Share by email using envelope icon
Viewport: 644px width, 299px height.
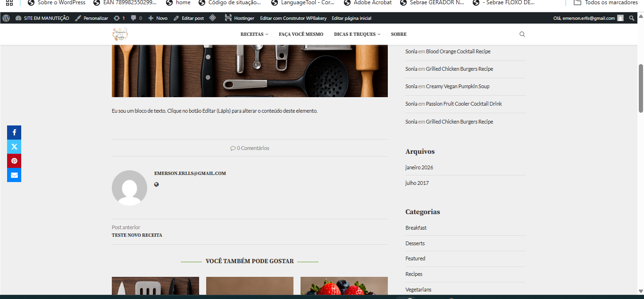[14, 175]
